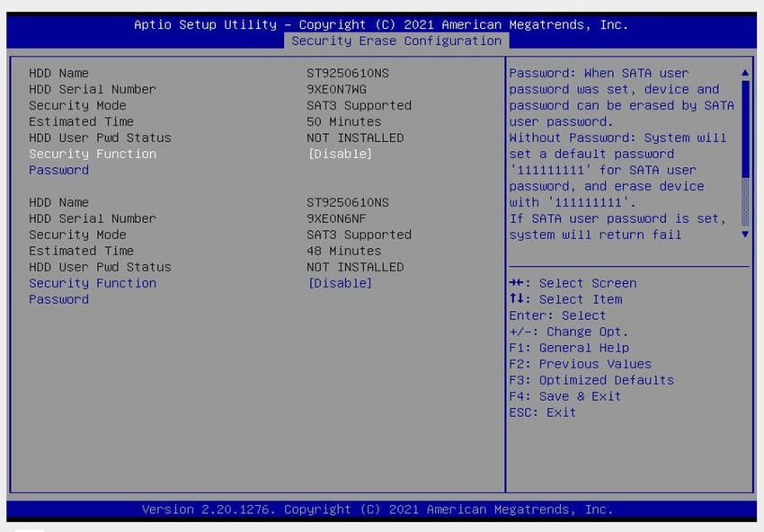Image resolution: width=764 pixels, height=532 pixels.
Task: Select Password entry under drive 9XE0N6NF
Action: coord(59,299)
